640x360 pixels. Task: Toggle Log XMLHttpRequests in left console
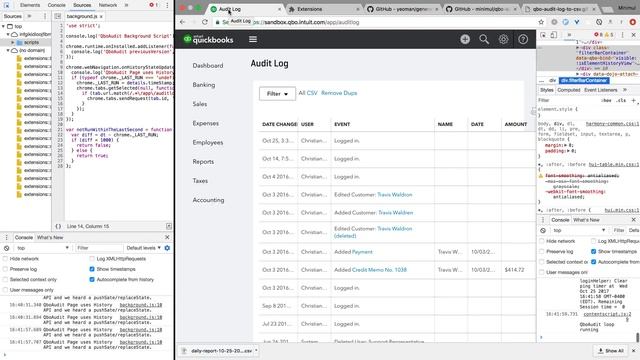(92, 259)
